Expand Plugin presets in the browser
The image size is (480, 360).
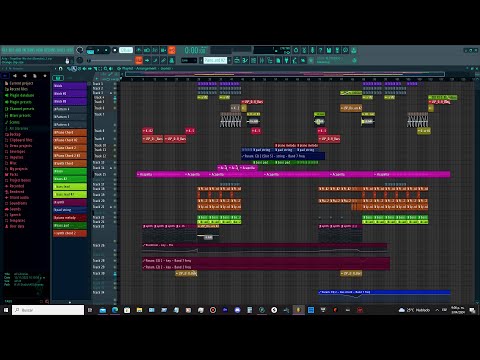[x=18, y=102]
